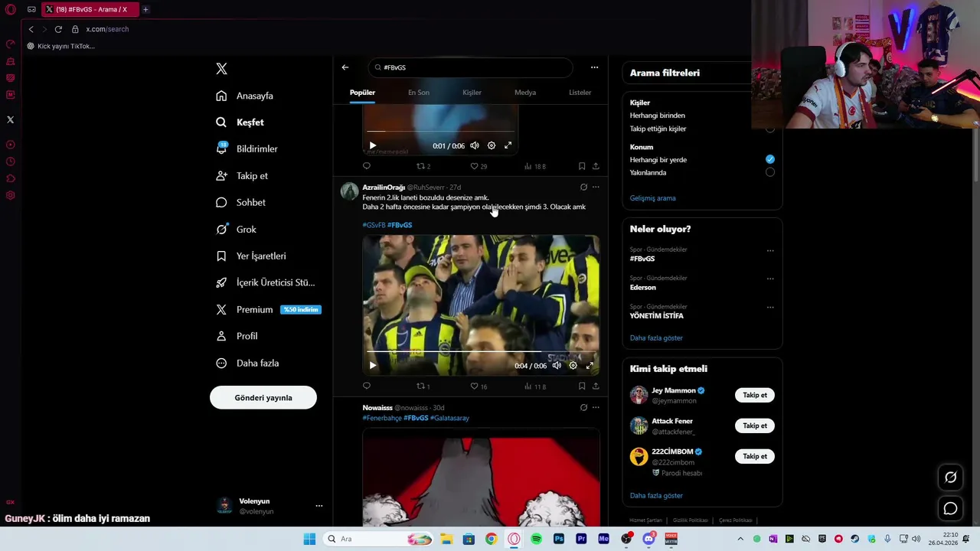The height and width of the screenshot is (551, 980).
Task: Switch to Popüler tab
Action: 362,93
